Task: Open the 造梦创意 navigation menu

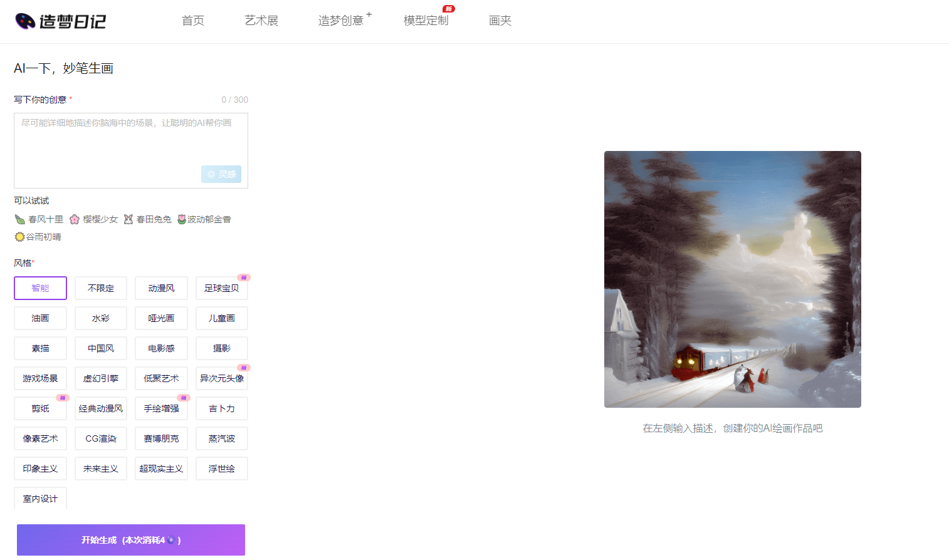Action: click(341, 21)
